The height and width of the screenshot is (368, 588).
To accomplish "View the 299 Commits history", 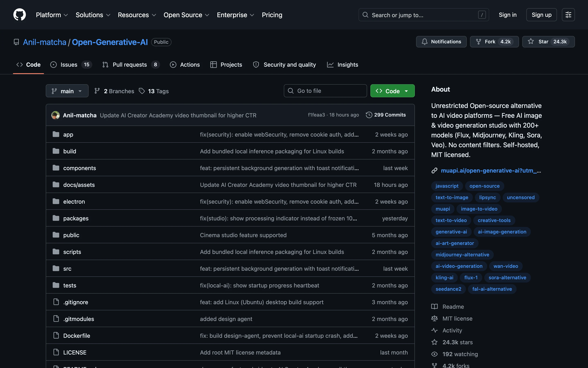I will point(386,115).
